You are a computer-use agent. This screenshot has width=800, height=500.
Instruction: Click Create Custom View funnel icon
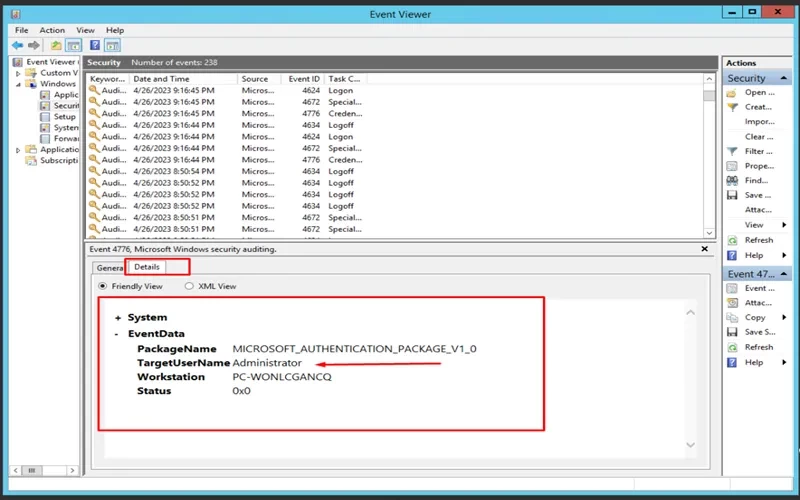(732, 107)
